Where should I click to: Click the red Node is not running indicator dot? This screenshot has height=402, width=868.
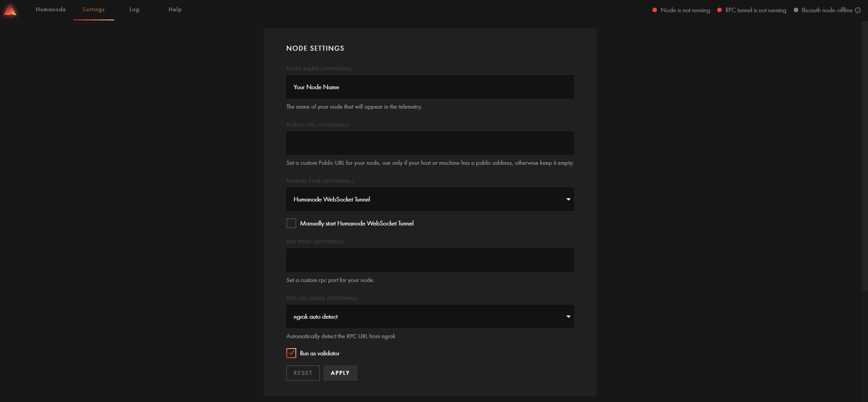[x=655, y=10]
